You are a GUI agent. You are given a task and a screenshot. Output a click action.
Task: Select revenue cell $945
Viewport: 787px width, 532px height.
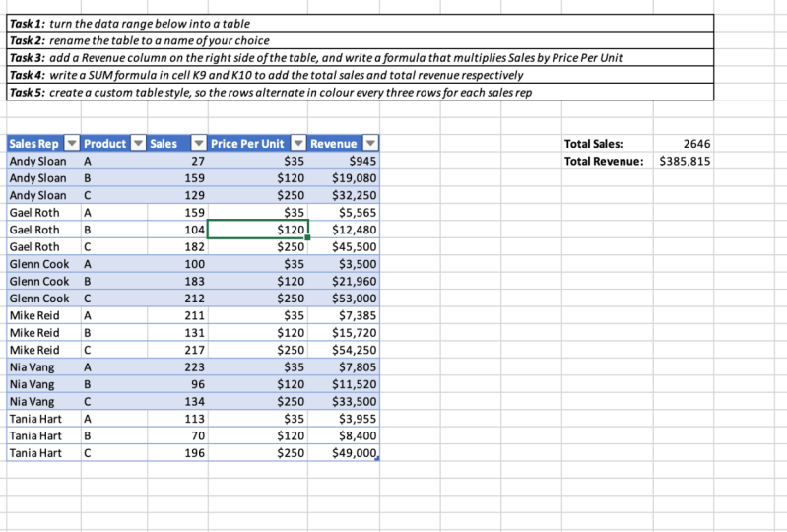point(344,161)
